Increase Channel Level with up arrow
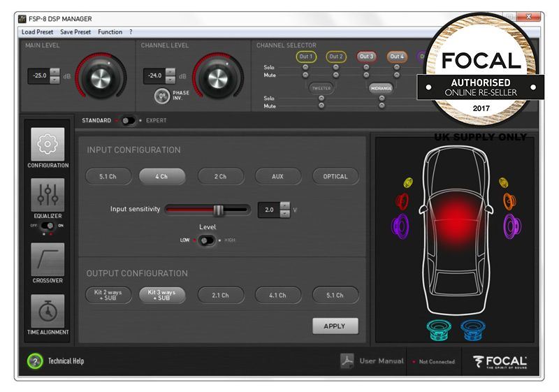The height and width of the screenshot is (392, 559). point(170,72)
